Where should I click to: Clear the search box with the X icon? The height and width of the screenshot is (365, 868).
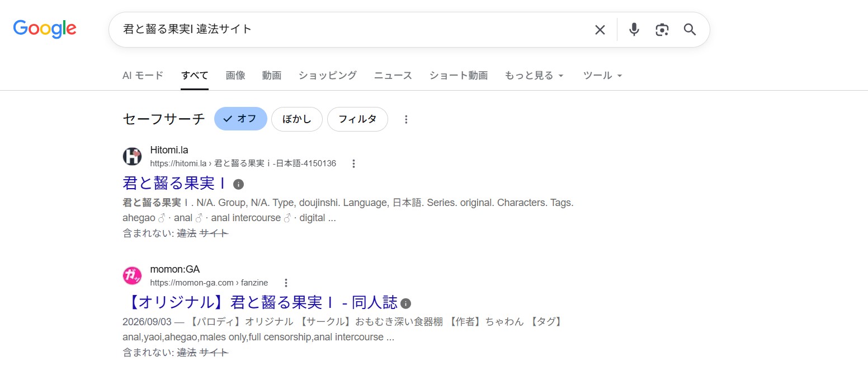coord(600,30)
